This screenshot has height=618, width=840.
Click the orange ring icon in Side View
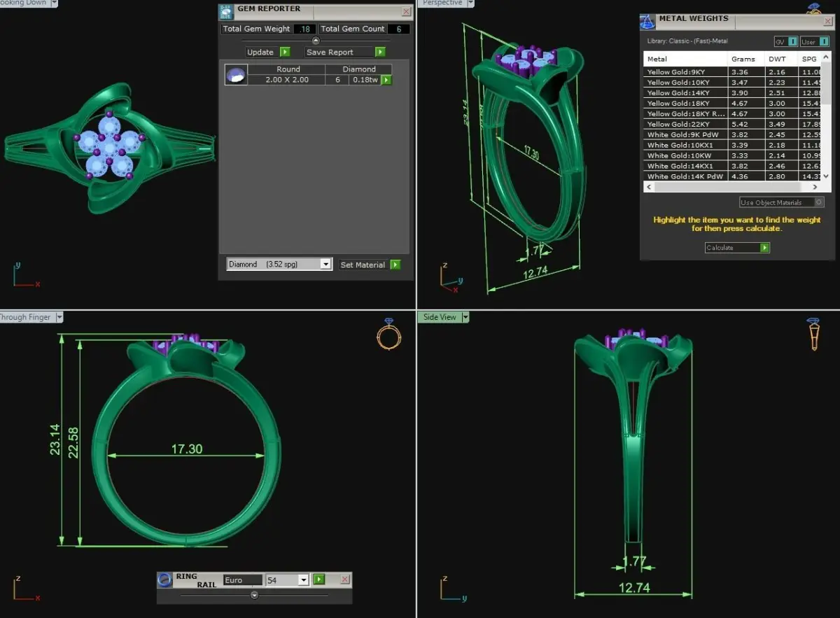(814, 335)
